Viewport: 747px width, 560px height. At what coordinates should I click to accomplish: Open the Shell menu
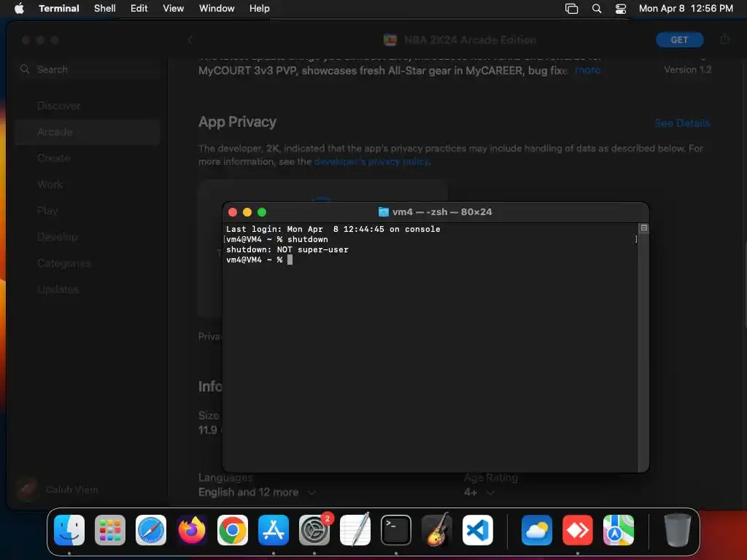[x=105, y=8]
